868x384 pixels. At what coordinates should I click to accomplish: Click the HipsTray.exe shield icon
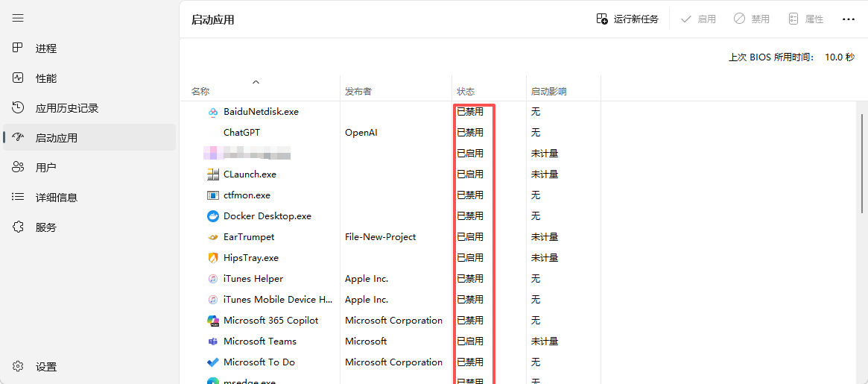pyautogui.click(x=213, y=258)
